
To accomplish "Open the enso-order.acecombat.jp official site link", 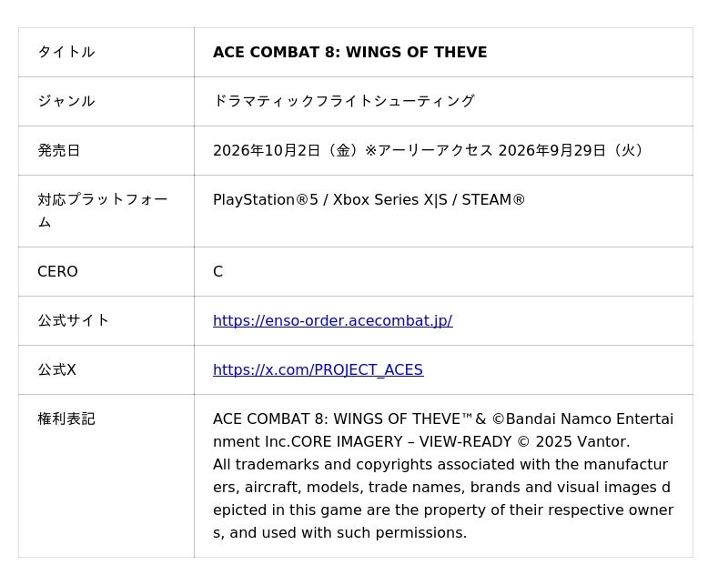I will coord(332,321).
